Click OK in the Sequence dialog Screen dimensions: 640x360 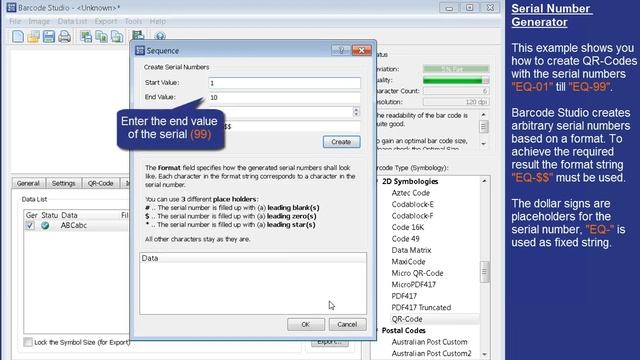tap(306, 324)
